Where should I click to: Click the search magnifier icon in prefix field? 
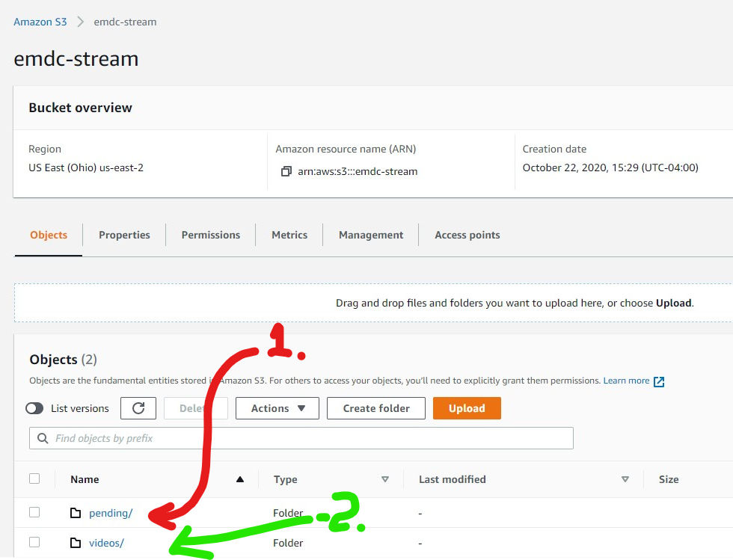coord(43,438)
